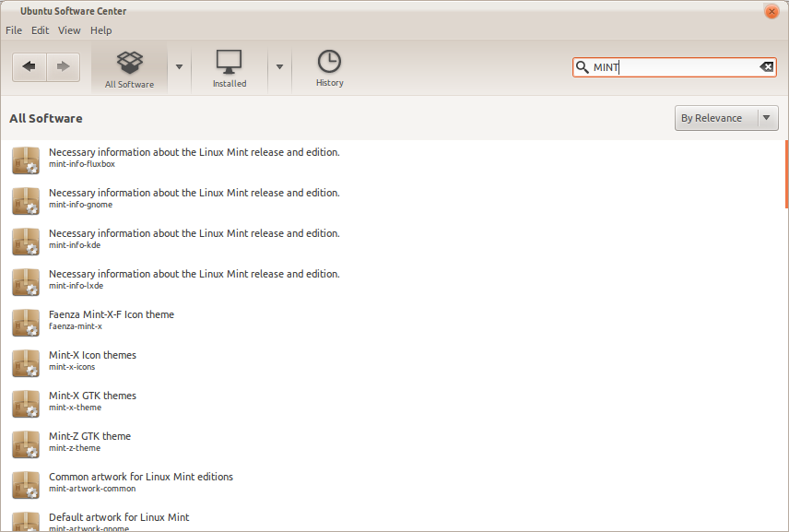
Task: Open the History view
Action: (330, 69)
